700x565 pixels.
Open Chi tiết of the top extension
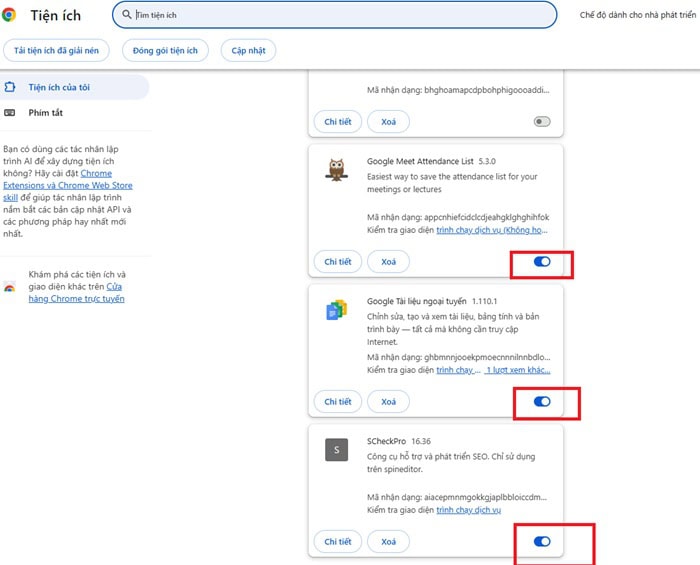[338, 121]
